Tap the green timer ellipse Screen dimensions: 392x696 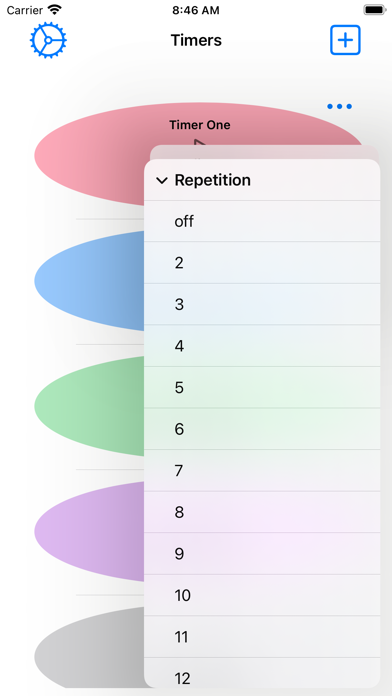(89, 406)
